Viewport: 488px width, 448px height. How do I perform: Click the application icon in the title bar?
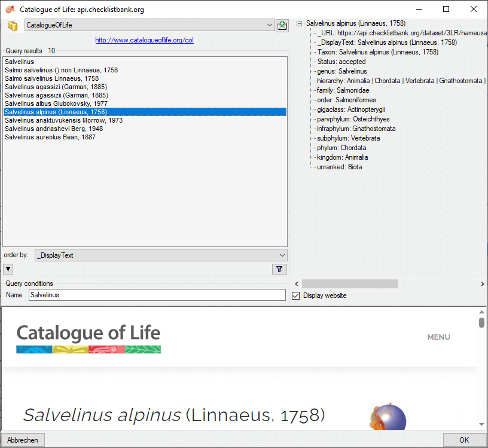point(10,10)
